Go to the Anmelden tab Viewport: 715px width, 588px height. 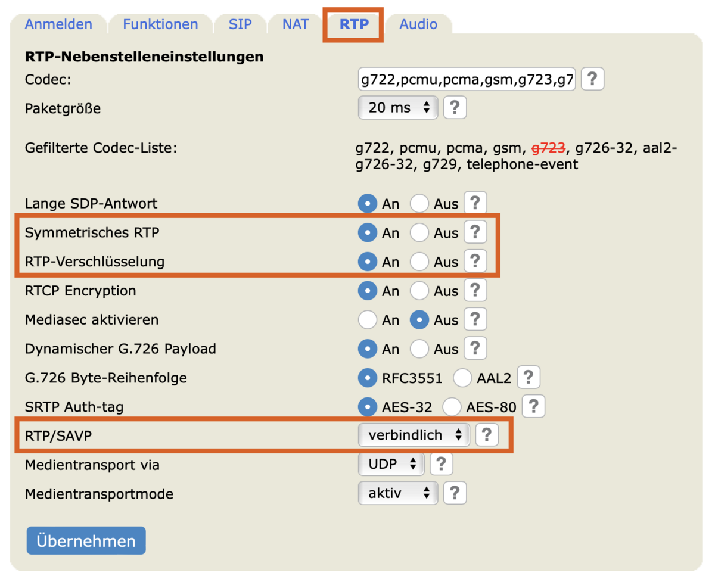tap(58, 24)
